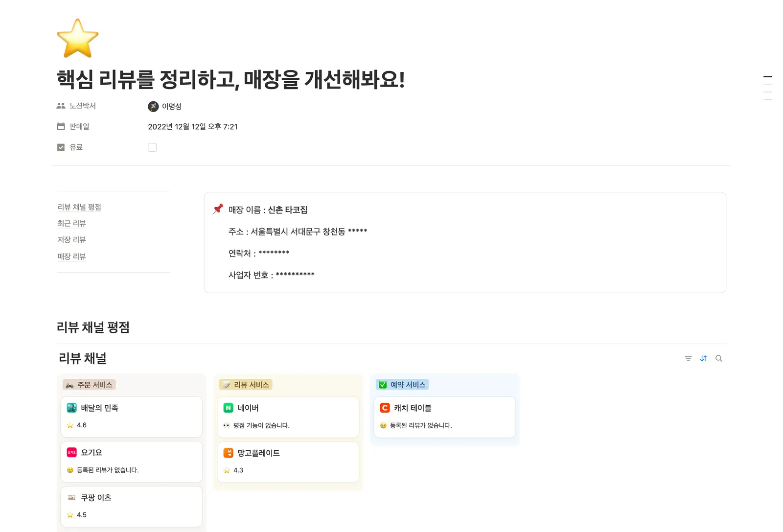This screenshot has height=532, width=783.
Task: Jump to 매장 리뷰 section link
Action: tap(71, 256)
